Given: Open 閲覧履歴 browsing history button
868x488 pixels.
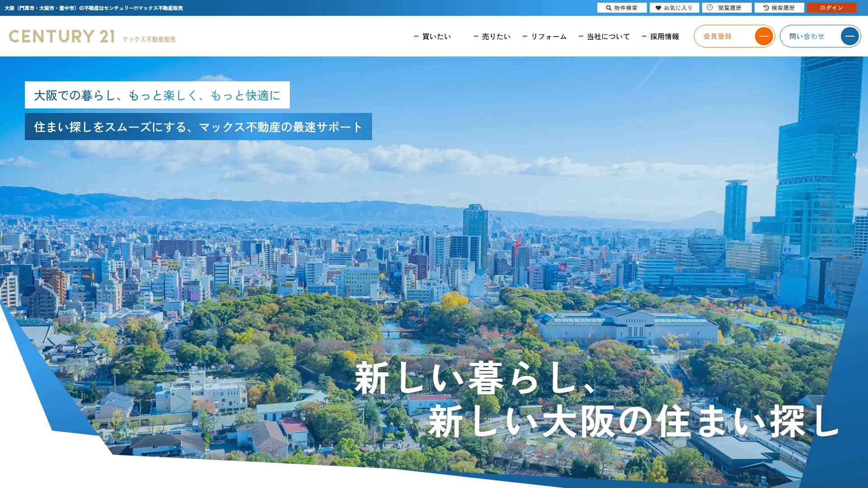Looking at the screenshot, I should click(x=726, y=8).
